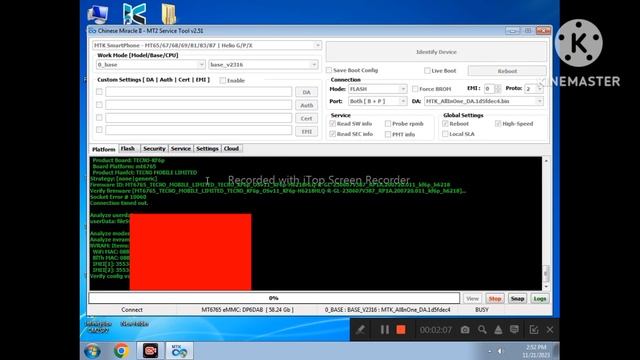
Task: Toggle the Live Boot checkbox
Action: click(x=427, y=71)
